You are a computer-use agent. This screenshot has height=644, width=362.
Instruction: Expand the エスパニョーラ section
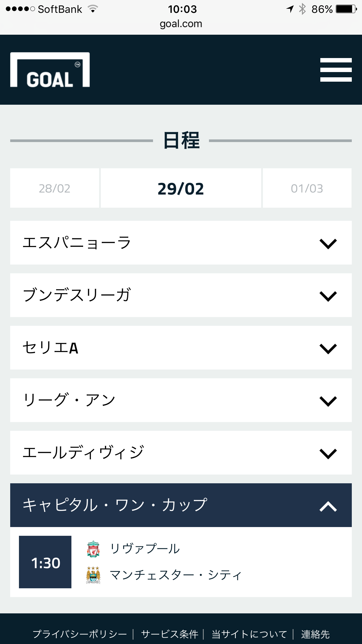click(x=181, y=243)
